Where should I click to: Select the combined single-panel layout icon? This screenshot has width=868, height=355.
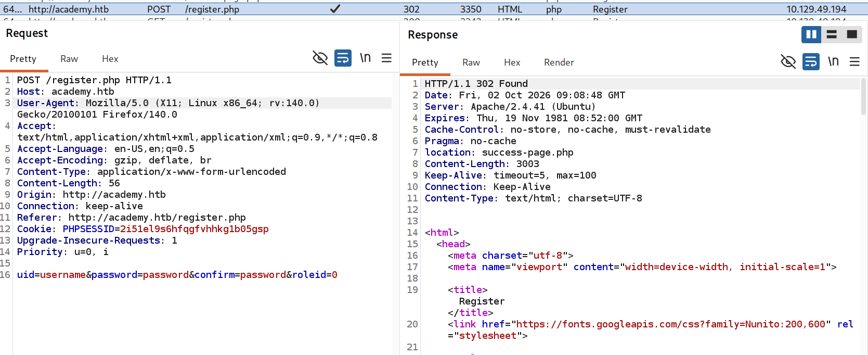pyautogui.click(x=852, y=34)
